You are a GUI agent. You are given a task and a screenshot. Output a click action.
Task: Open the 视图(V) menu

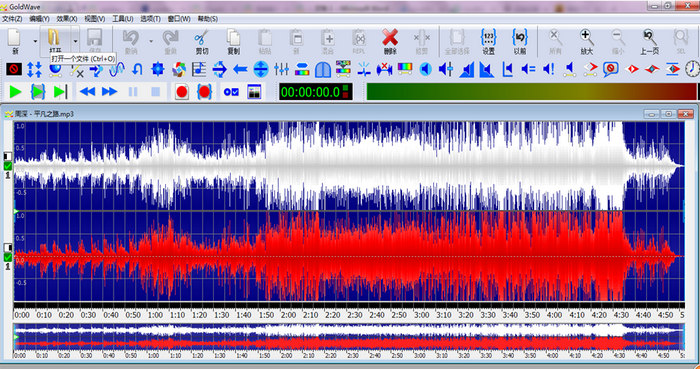(95, 19)
